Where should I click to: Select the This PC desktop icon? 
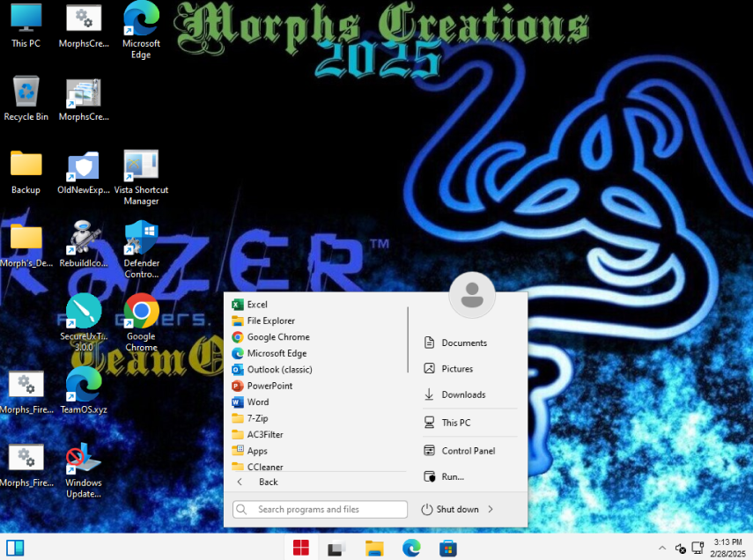26,26
